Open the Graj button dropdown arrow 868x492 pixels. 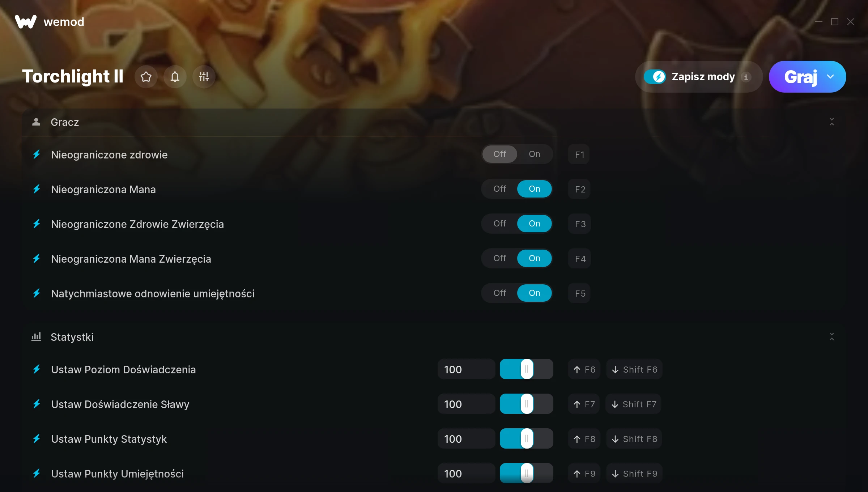(830, 77)
